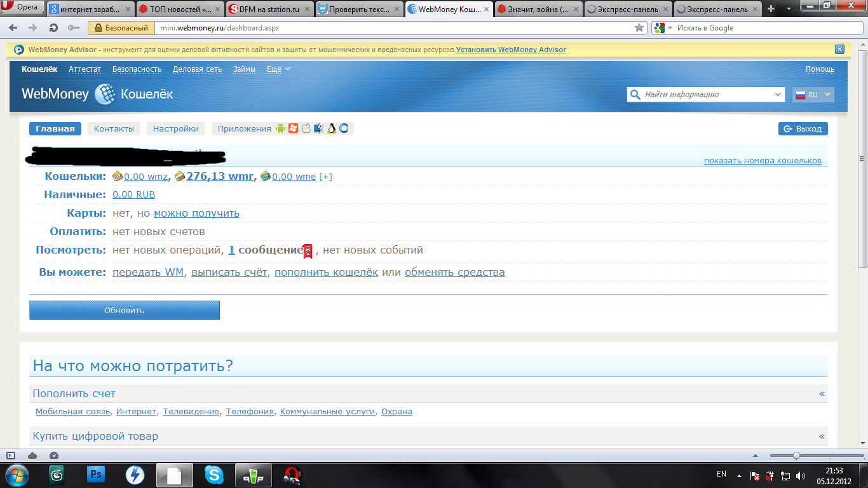The height and width of the screenshot is (488, 868).
Task: Click the red NEW message badge
Action: click(308, 251)
